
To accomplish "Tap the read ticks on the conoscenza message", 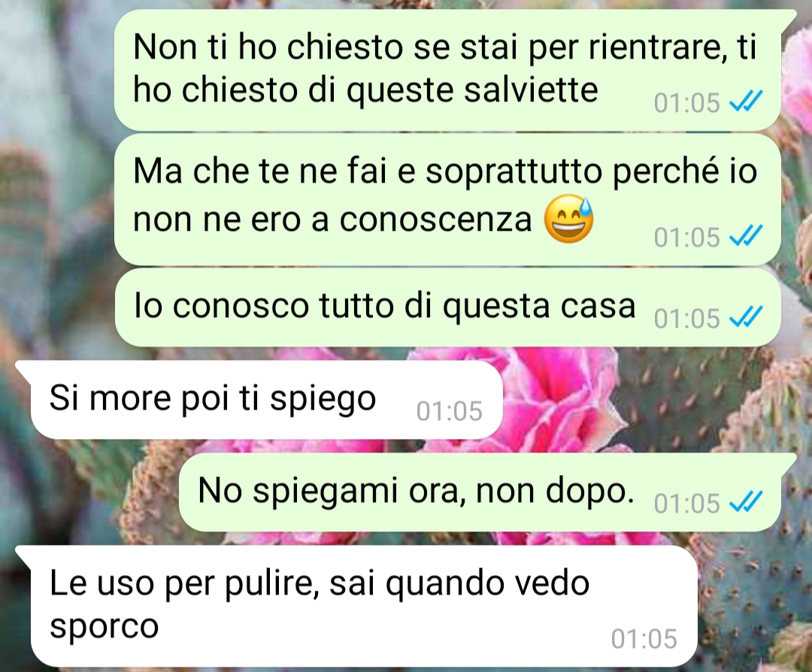I will 746,237.
